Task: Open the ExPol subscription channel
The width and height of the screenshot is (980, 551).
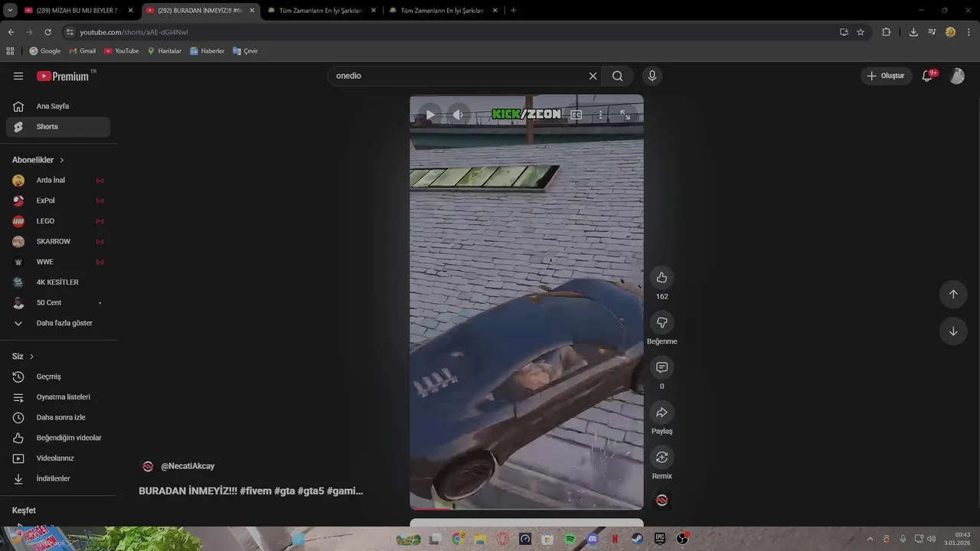Action: (x=58, y=201)
